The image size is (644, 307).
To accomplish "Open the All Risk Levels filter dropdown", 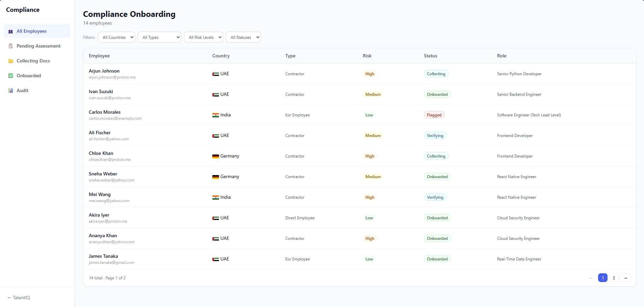I will coord(204,37).
